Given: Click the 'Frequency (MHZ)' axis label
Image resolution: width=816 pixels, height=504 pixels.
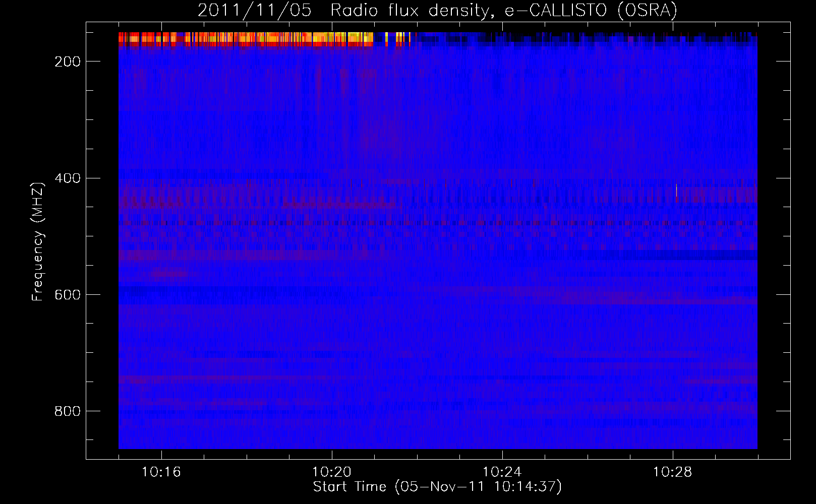Looking at the screenshot, I should pos(38,241).
